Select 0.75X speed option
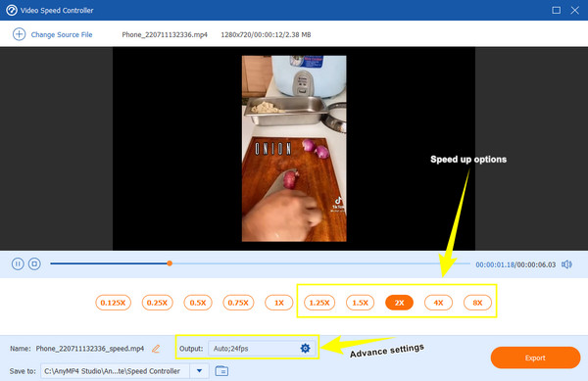 pyautogui.click(x=238, y=303)
